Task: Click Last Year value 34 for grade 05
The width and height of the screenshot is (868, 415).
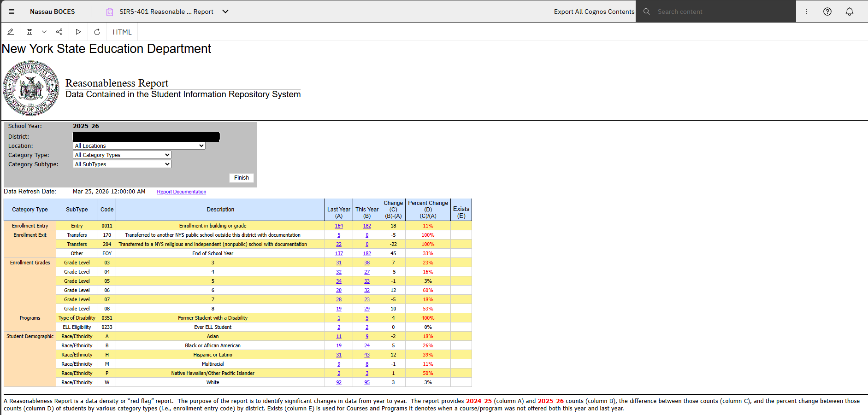Action: click(339, 281)
